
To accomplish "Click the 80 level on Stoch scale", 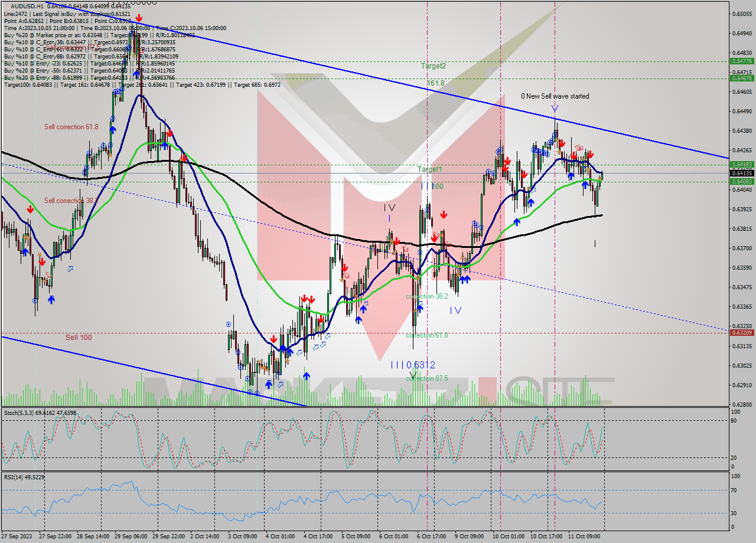I will pos(734,421).
